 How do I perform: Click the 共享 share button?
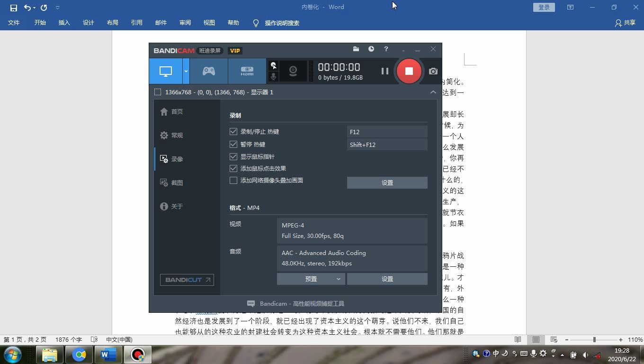625,23
